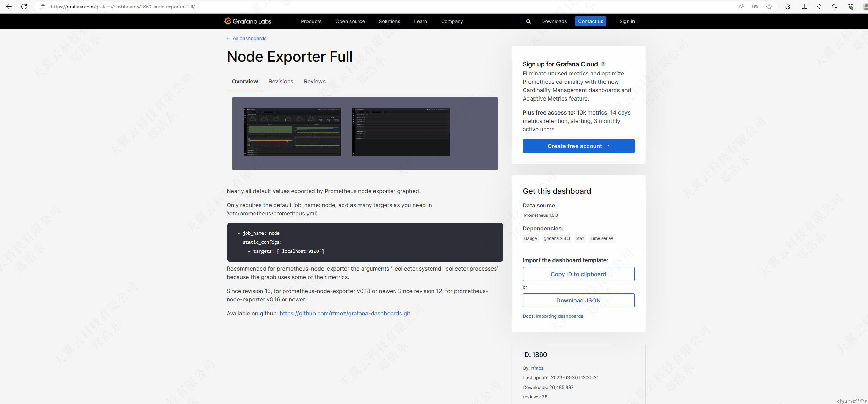Click the Node Exporter Full heading
This screenshot has width=868, height=404.
tap(289, 57)
